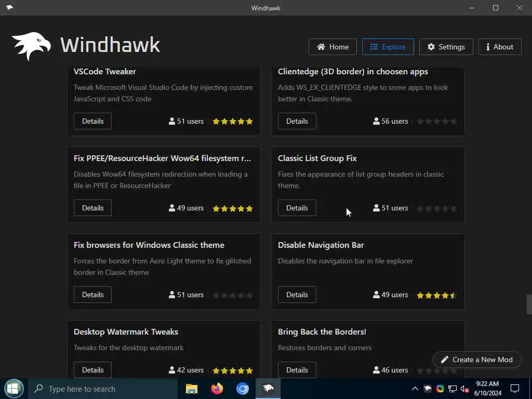Click the user icon on Classic List Group Fix card
The height and width of the screenshot is (399, 532).
(376, 208)
